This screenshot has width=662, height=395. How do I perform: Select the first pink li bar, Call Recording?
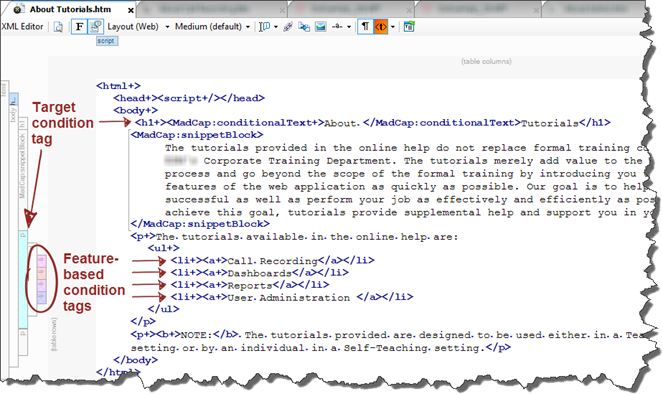41,261
